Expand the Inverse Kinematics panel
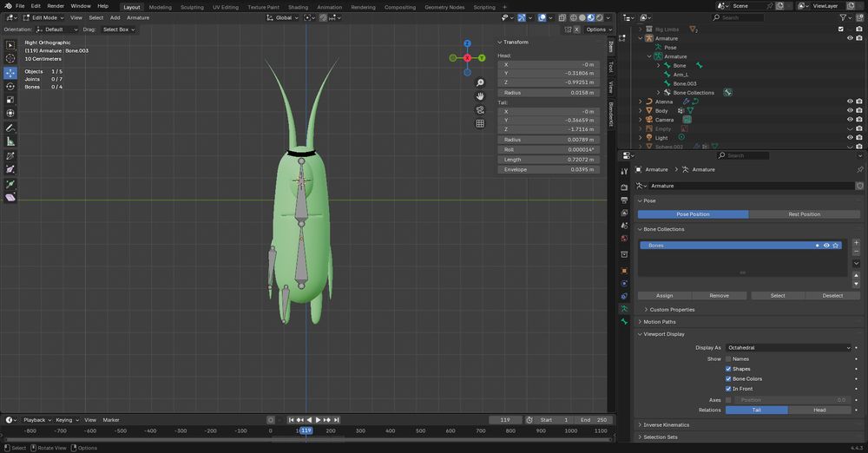This screenshot has width=868, height=453. tap(666, 424)
